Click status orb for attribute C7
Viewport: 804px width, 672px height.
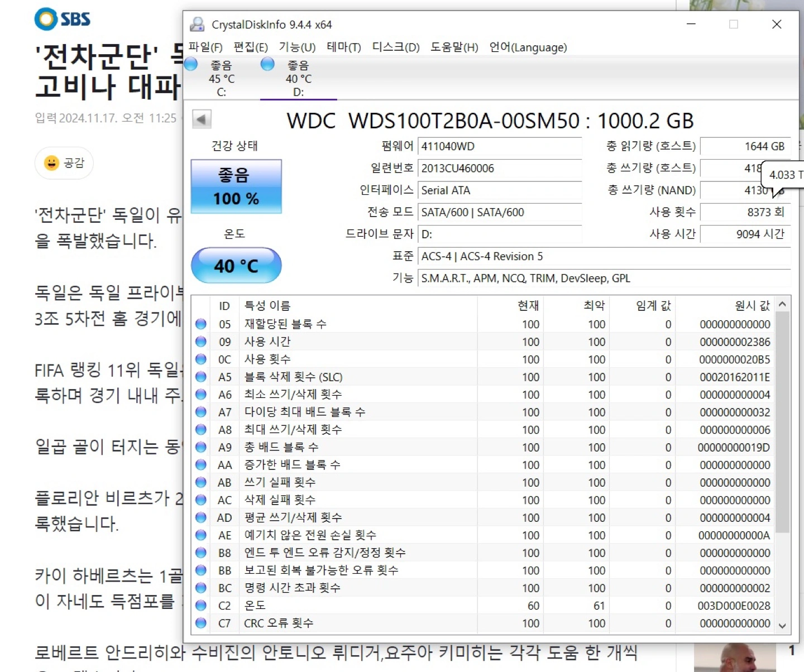(201, 623)
